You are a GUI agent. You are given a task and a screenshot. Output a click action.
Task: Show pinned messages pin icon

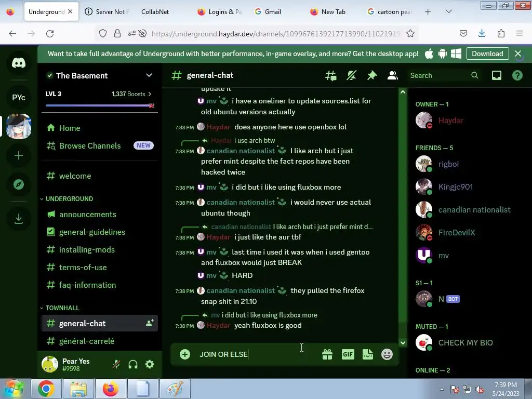coord(372,75)
